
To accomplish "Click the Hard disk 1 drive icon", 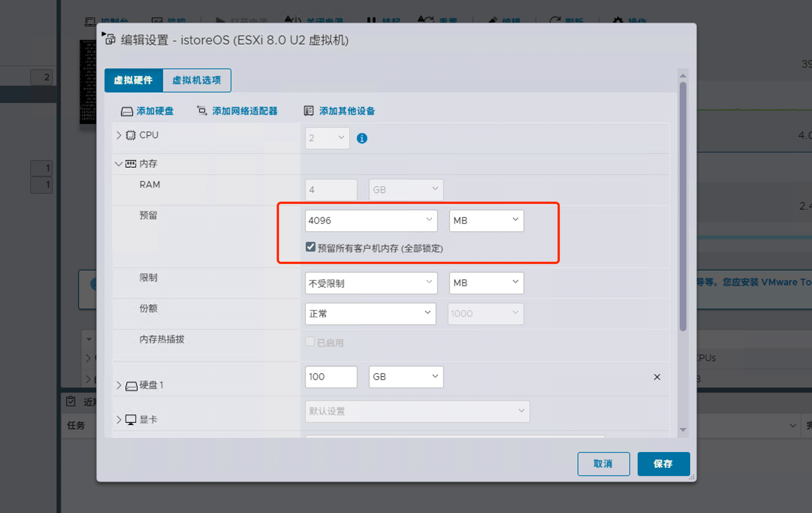I will (x=131, y=386).
